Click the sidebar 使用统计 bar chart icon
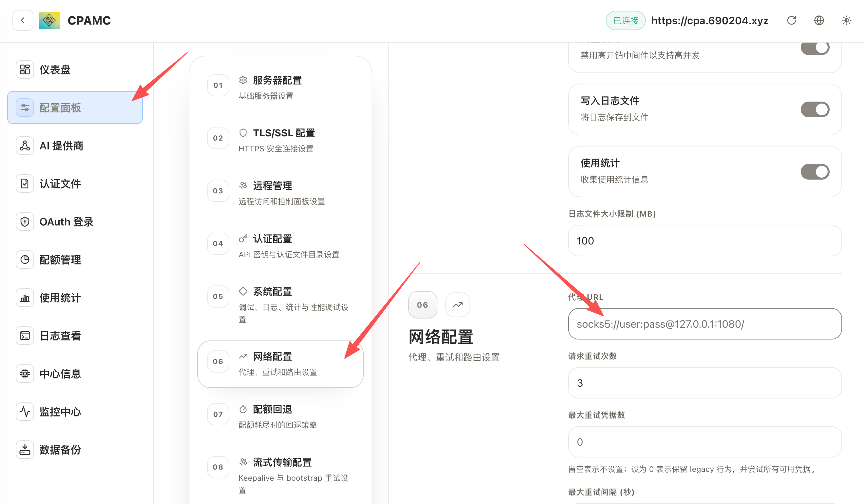 25,298
